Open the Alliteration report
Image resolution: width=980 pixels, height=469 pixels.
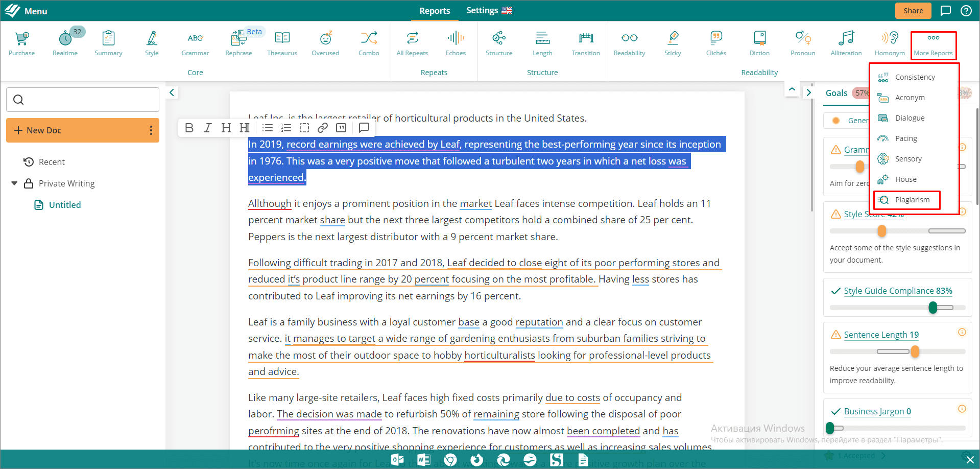click(846, 41)
